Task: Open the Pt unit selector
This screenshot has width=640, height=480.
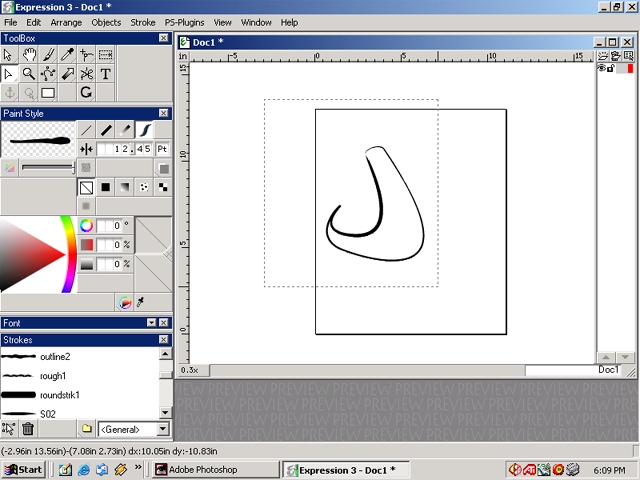Action: point(162,149)
